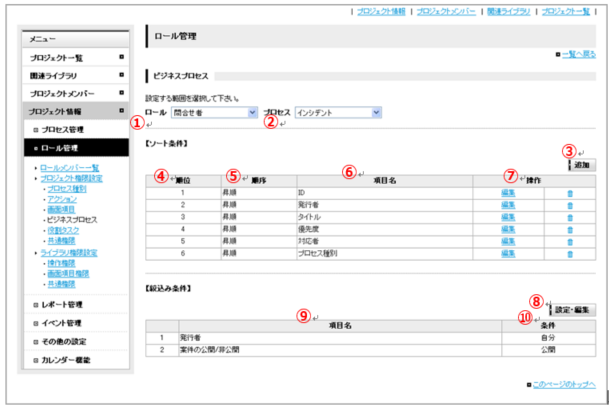
Task: Click the 自分 condition cell
Action: 548,338
